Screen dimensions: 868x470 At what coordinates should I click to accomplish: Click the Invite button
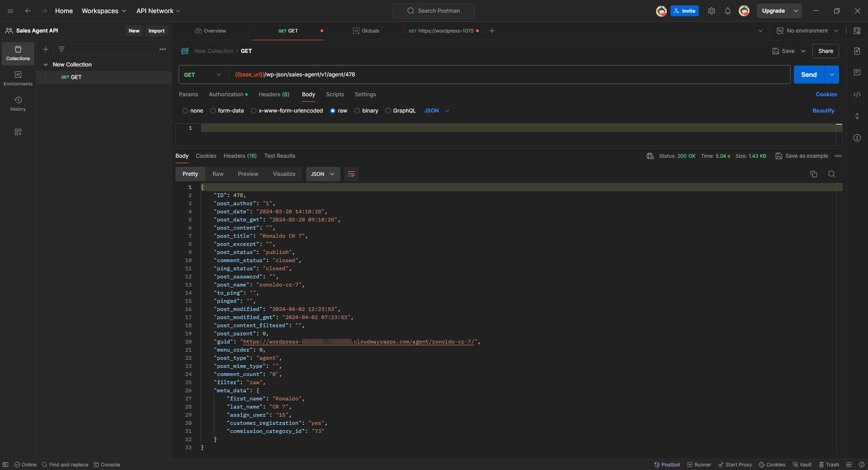pos(685,11)
